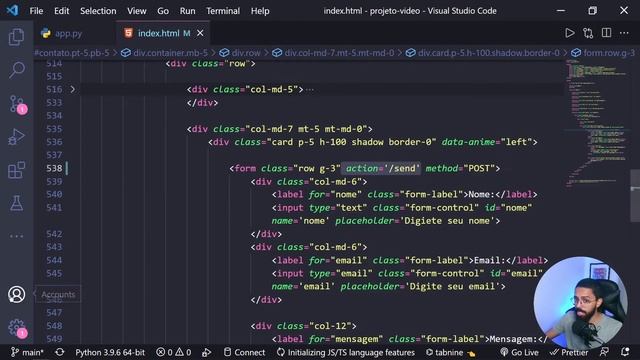Select breadcrumb form.row.g-3
The width and height of the screenshot is (640, 360).
(x=604, y=53)
